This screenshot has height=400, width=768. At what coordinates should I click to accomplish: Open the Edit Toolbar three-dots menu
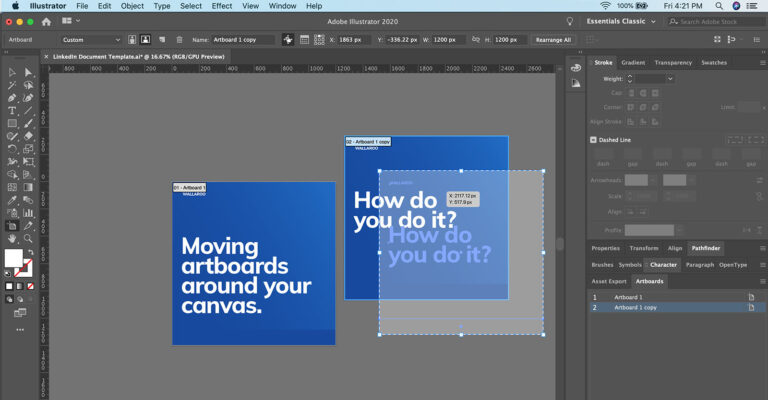20,329
